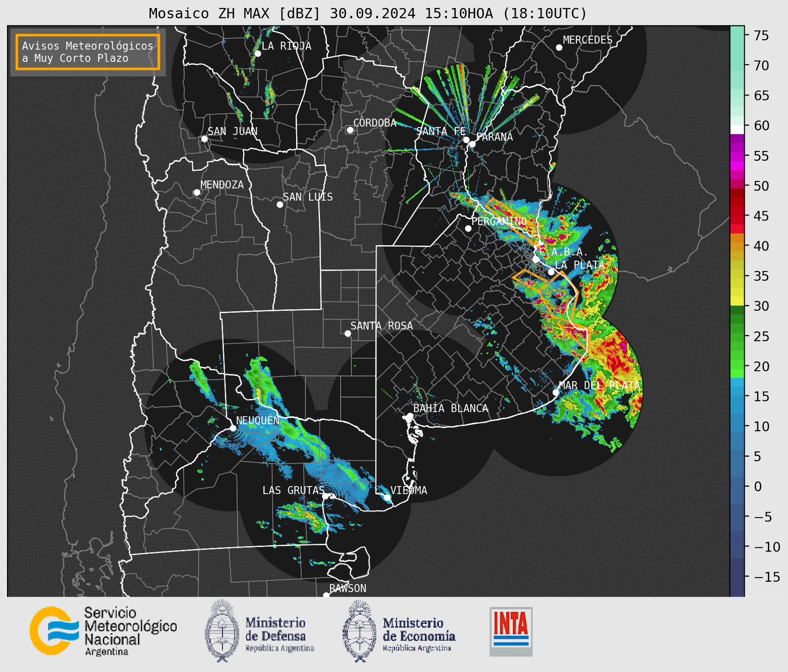Click the Santa Fe city marker dot
The width and height of the screenshot is (788, 672).
tap(466, 140)
